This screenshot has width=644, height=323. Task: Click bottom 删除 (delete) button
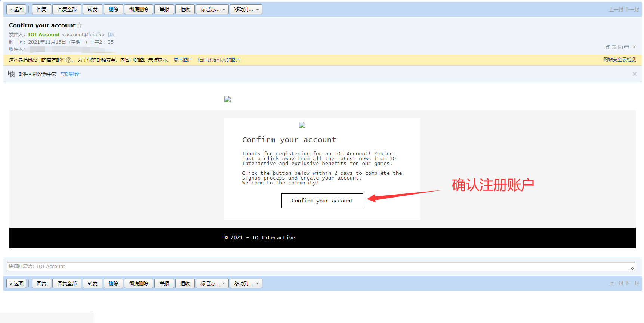[113, 283]
